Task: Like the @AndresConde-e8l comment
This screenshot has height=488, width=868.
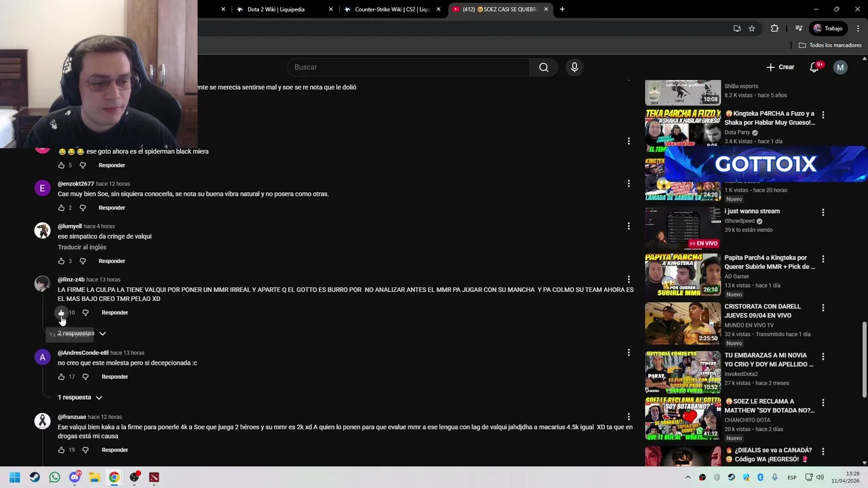Action: tap(61, 377)
